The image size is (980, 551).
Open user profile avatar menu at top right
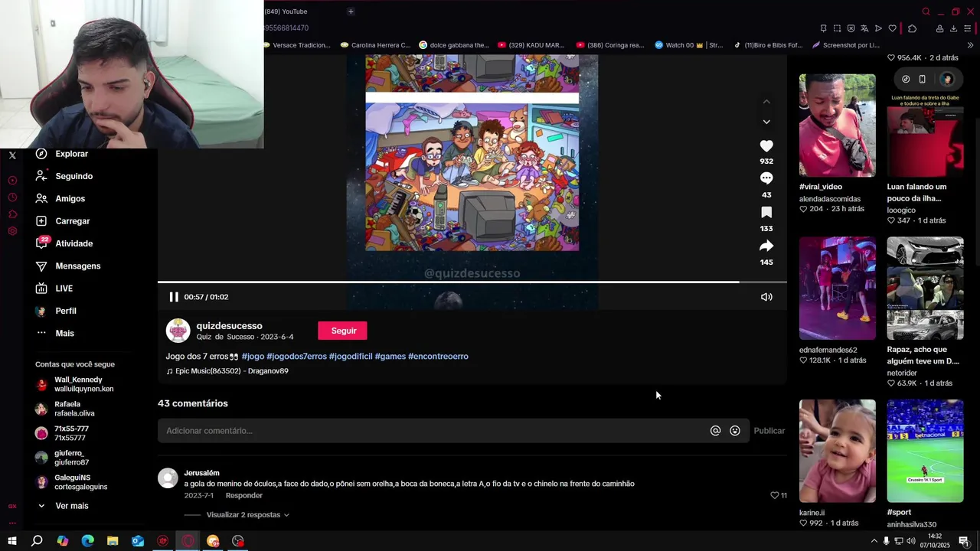pyautogui.click(x=947, y=79)
